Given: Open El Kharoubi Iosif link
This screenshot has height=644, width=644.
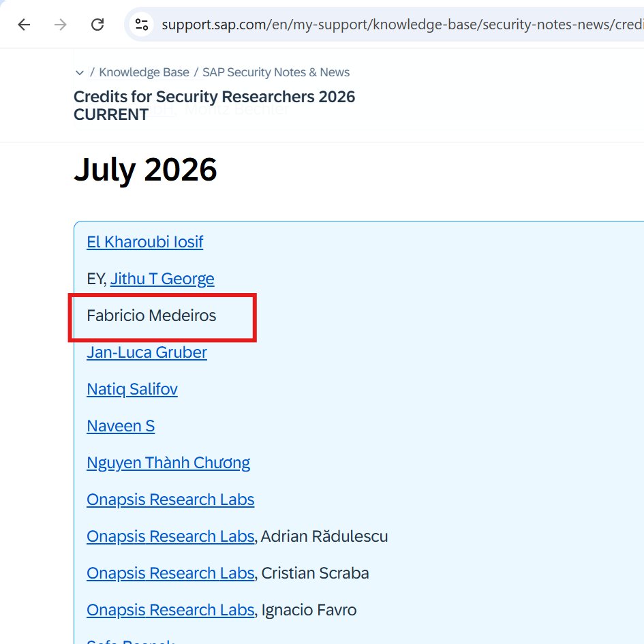Looking at the screenshot, I should pos(145,242).
